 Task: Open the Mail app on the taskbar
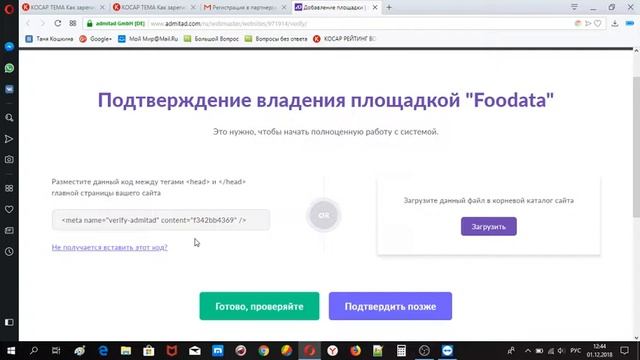pyautogui.click(x=195, y=351)
